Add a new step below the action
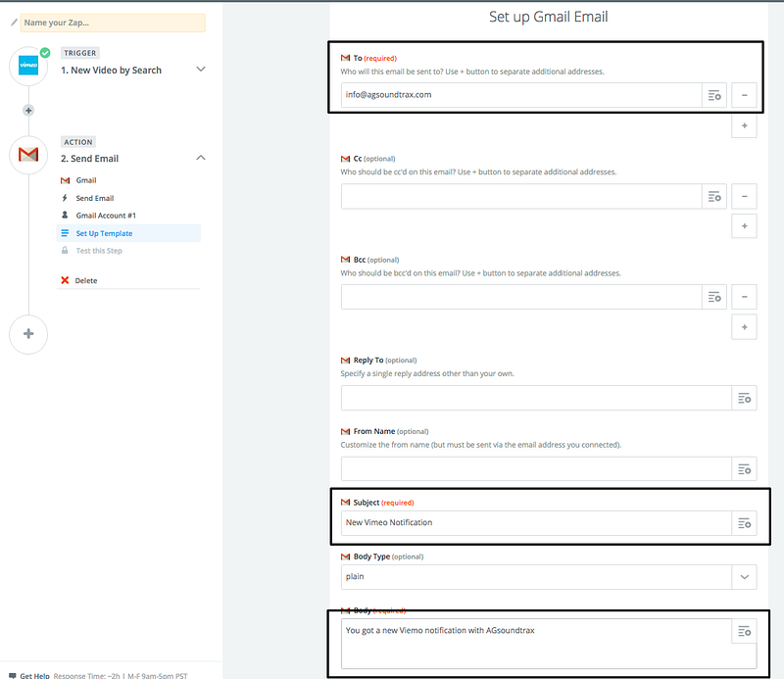 [x=28, y=334]
